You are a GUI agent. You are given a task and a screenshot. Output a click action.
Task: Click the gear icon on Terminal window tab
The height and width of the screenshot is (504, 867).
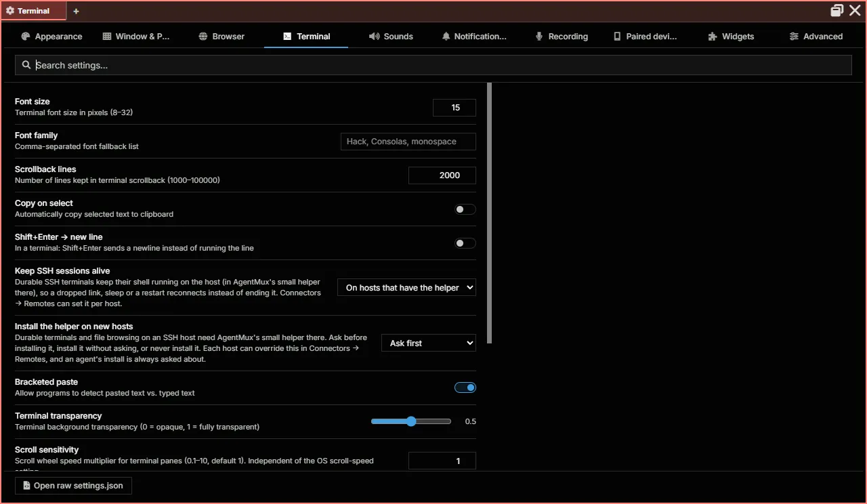click(x=10, y=11)
